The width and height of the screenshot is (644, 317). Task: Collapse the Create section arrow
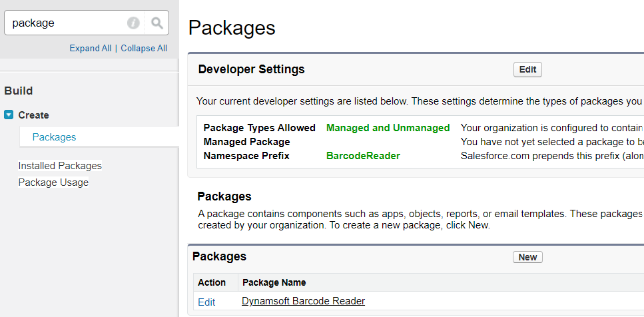click(9, 115)
